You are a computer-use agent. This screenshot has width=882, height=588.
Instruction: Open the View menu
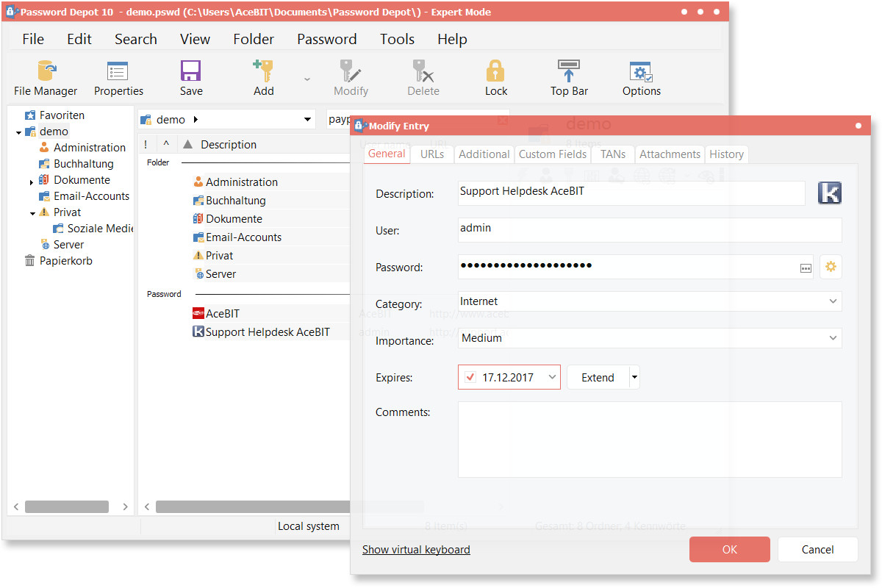click(195, 39)
